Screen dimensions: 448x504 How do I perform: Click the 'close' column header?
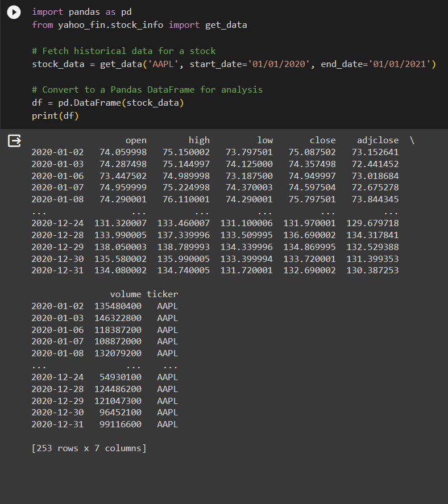click(322, 140)
